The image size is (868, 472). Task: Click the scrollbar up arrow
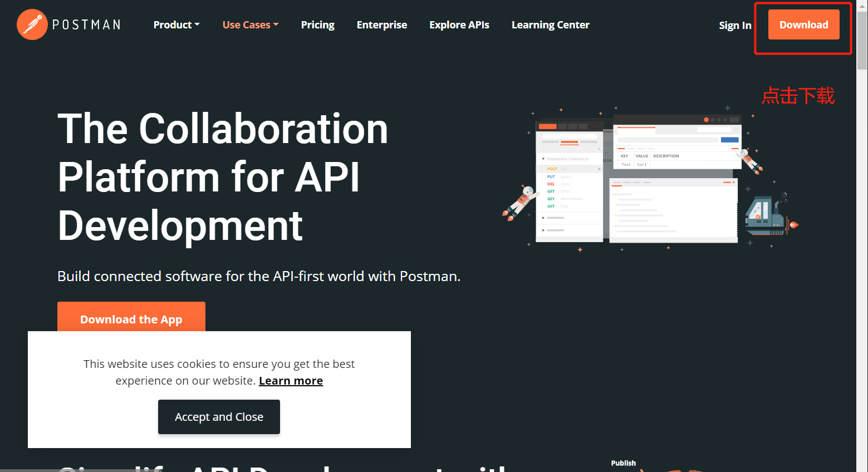click(862, 5)
